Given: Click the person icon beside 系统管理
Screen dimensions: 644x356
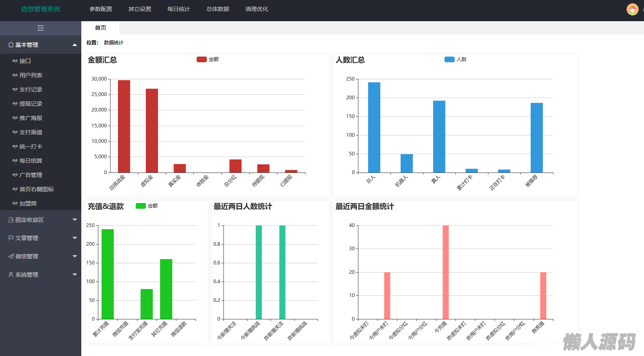Looking at the screenshot, I should point(11,275).
